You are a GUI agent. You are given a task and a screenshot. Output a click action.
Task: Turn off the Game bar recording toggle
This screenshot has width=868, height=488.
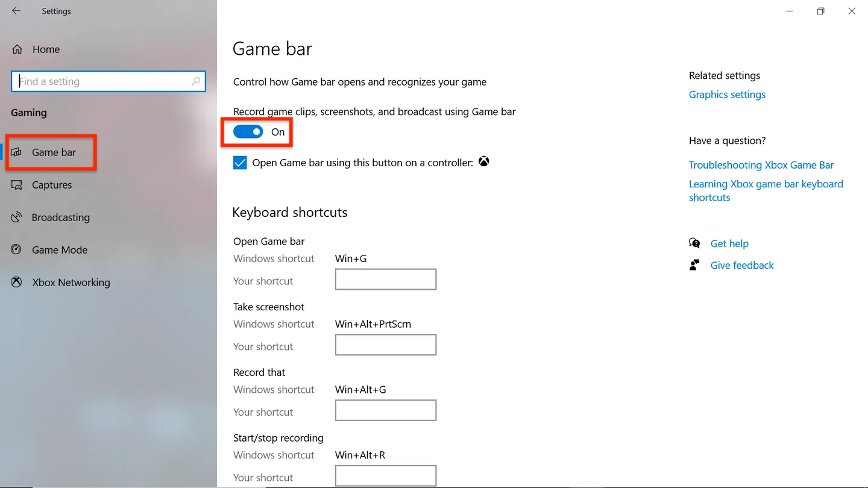(x=248, y=132)
